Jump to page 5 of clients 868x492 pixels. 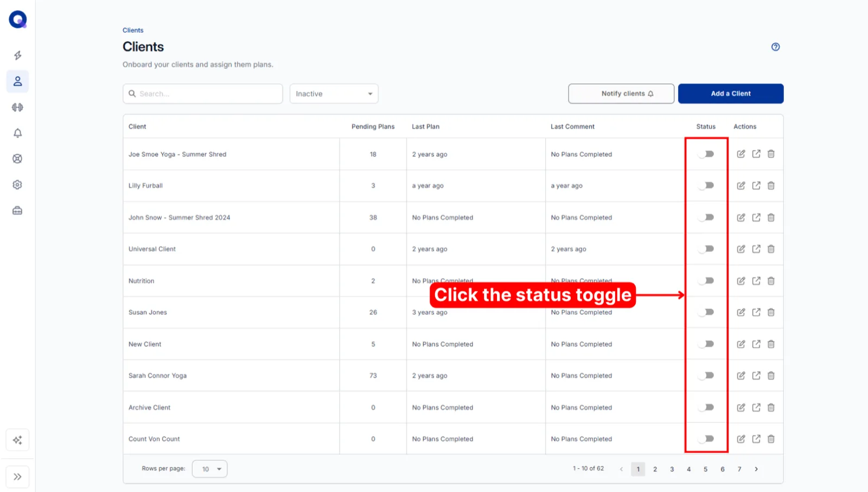pos(705,469)
